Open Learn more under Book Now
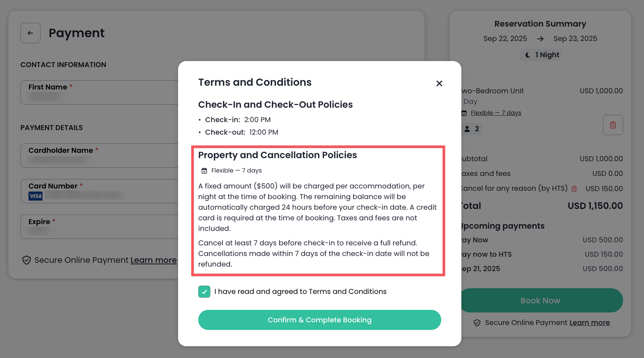Image resolution: width=644 pixels, height=358 pixels. click(x=589, y=323)
